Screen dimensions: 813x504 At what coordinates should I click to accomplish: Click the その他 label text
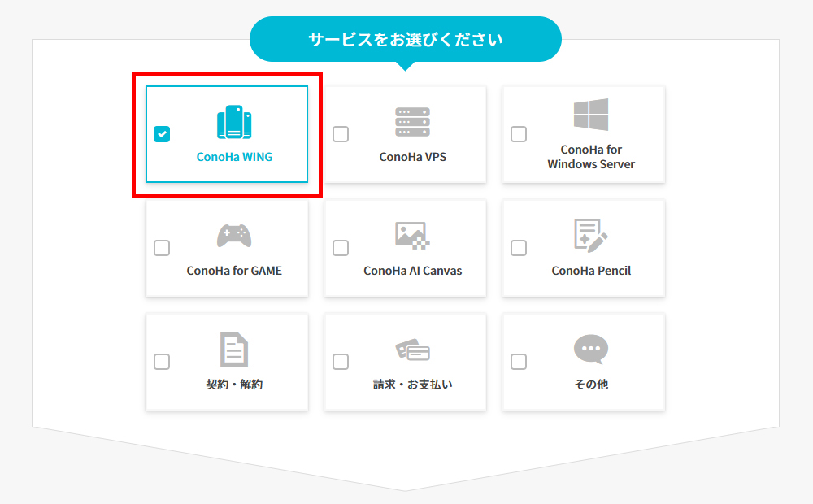pos(591,385)
